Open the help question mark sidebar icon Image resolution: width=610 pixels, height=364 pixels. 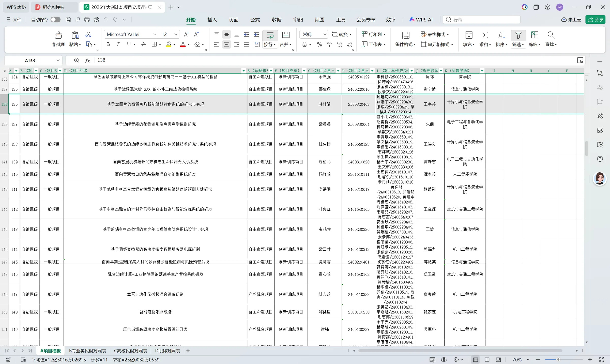(600, 159)
